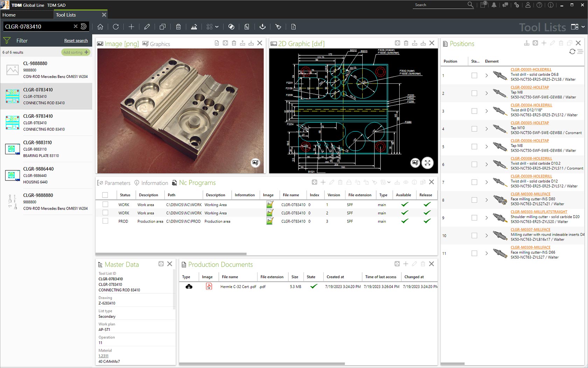Fullscreen expand the 2D Graphic view
This screenshot has height=368, width=588.
427,163
